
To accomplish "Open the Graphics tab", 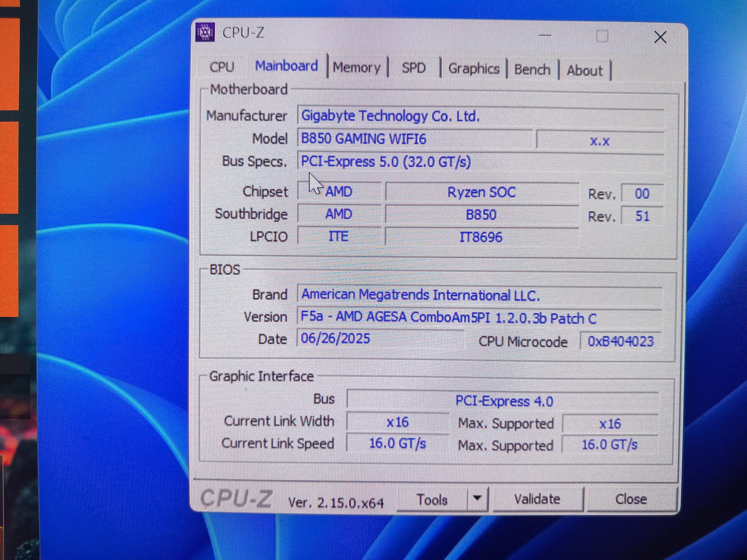I will [473, 69].
